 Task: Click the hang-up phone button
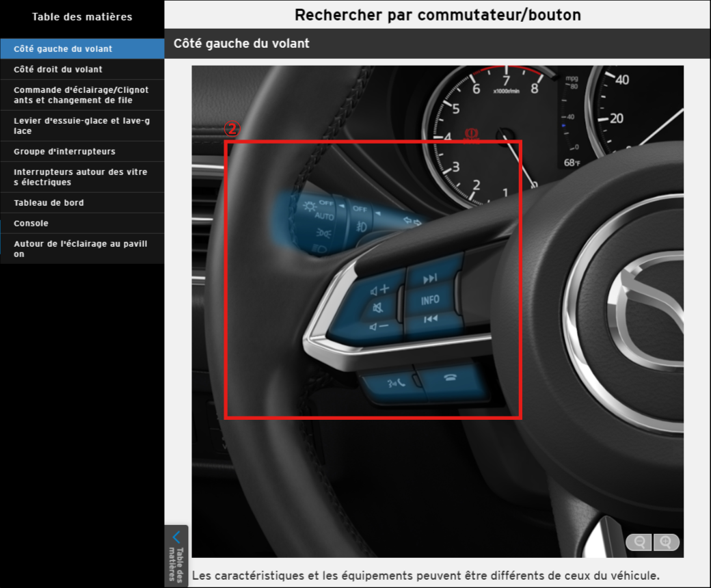coord(451,379)
